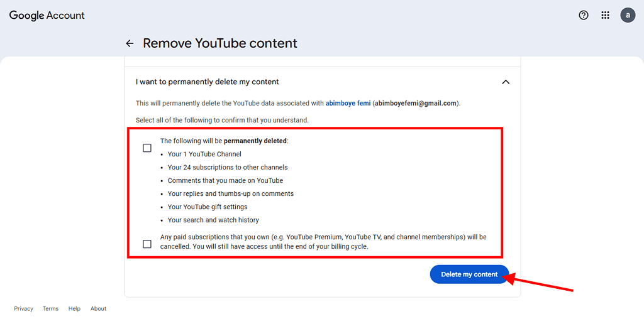The height and width of the screenshot is (319, 644).
Task: Tick the checkbox for permanently deleted items
Action: [x=147, y=148]
